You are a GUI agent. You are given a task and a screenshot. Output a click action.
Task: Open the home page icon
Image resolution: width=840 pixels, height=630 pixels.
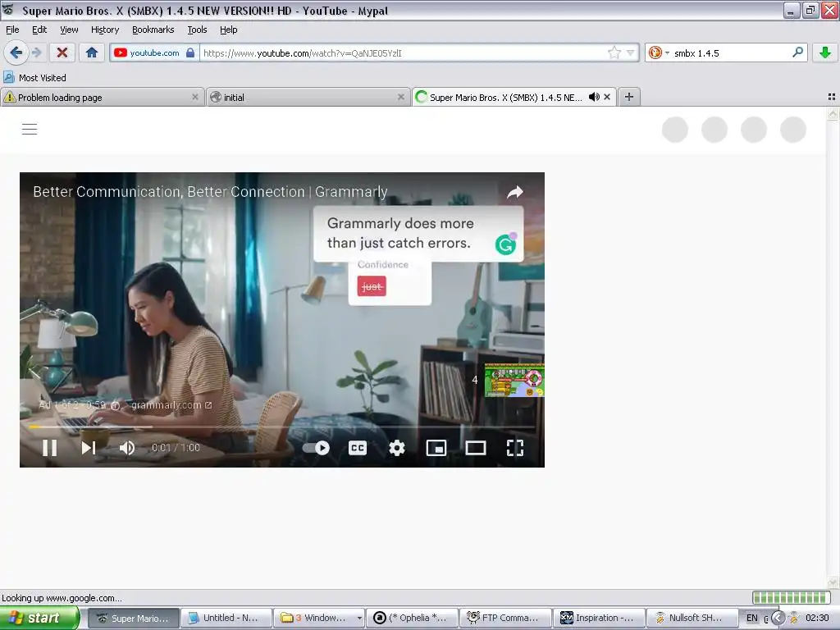click(x=92, y=52)
